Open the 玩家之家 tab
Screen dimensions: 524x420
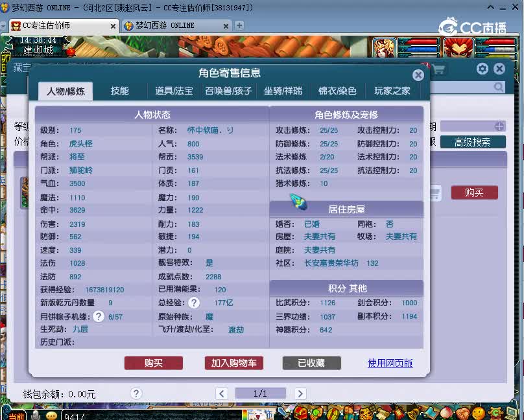(x=392, y=91)
